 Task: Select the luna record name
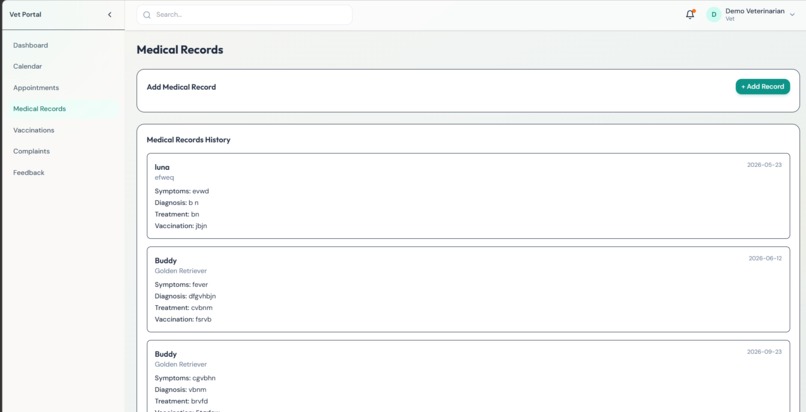(x=162, y=167)
